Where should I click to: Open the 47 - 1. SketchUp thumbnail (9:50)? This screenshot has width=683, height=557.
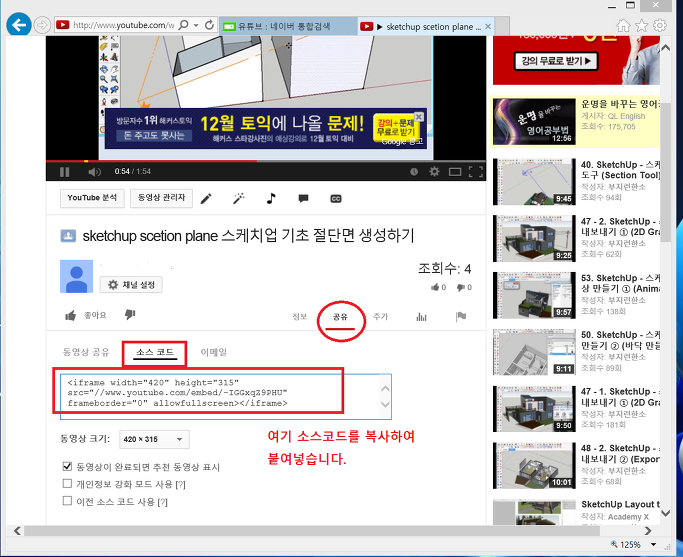[534, 408]
